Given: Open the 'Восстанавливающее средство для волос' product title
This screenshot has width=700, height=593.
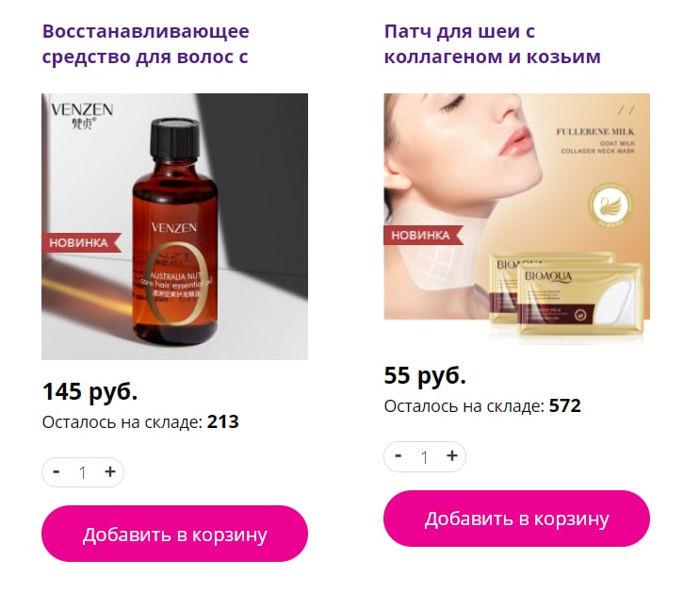Looking at the screenshot, I should (145, 43).
